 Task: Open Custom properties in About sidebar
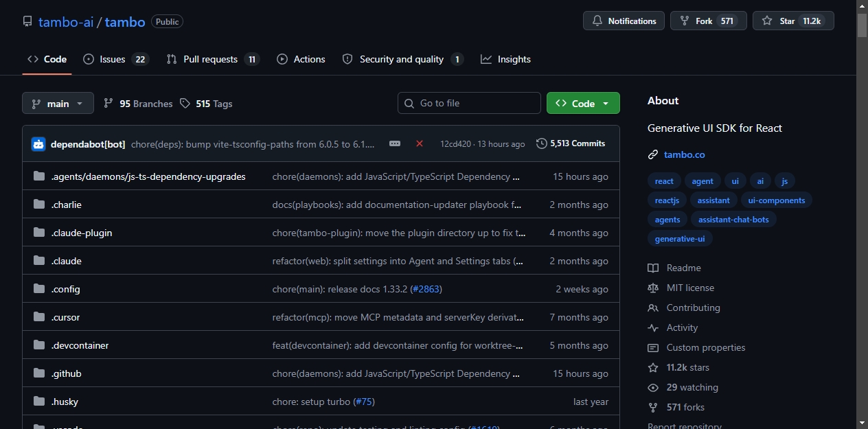[x=706, y=347]
